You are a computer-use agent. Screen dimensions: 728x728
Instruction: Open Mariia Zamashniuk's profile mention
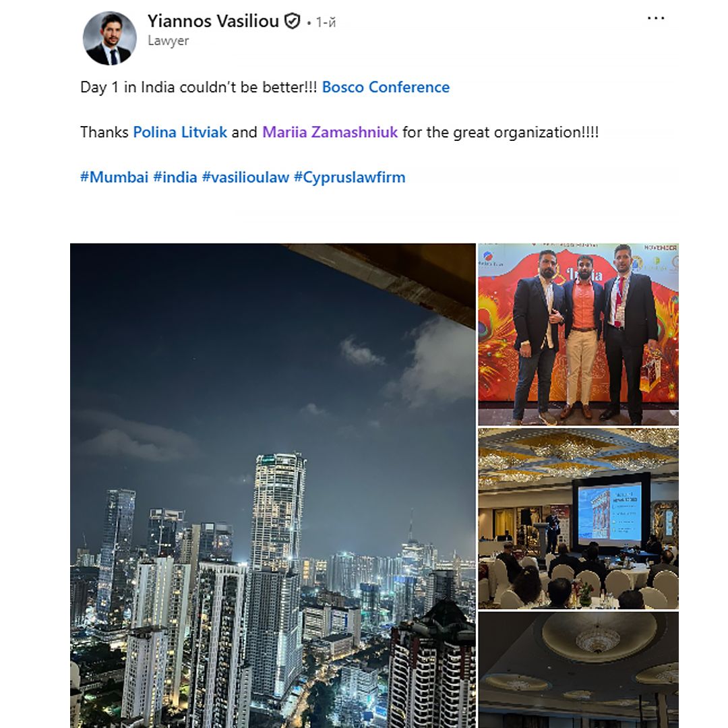(330, 132)
